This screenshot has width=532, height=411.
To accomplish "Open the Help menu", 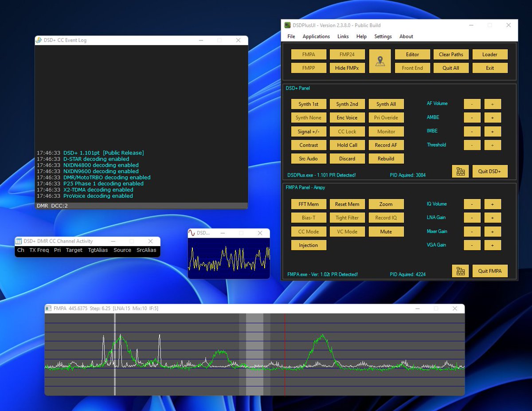I will tap(361, 36).
